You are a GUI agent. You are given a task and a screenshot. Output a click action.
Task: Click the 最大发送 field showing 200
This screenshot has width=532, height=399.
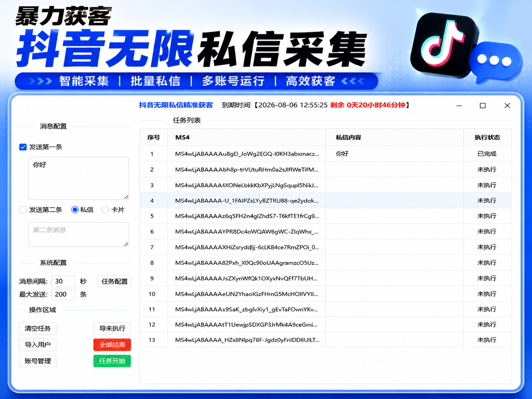click(63, 294)
